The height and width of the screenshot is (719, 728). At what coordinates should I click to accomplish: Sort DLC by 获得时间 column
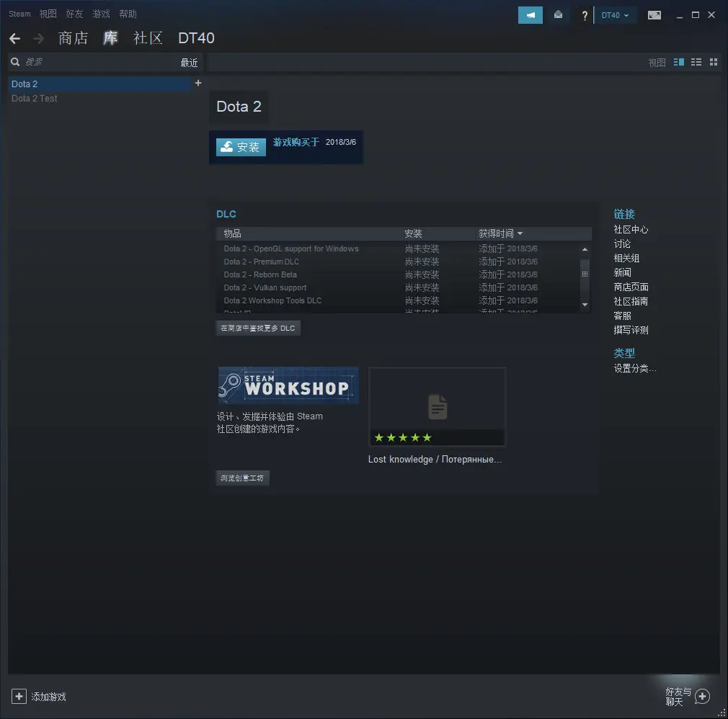pyautogui.click(x=500, y=233)
